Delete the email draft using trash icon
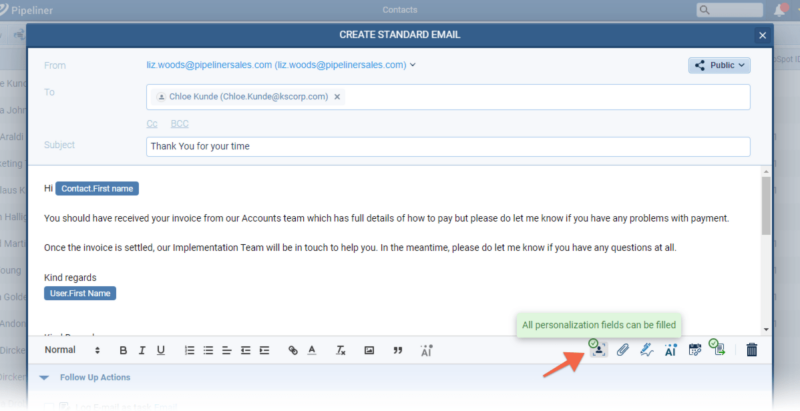The image size is (800, 411). point(752,350)
